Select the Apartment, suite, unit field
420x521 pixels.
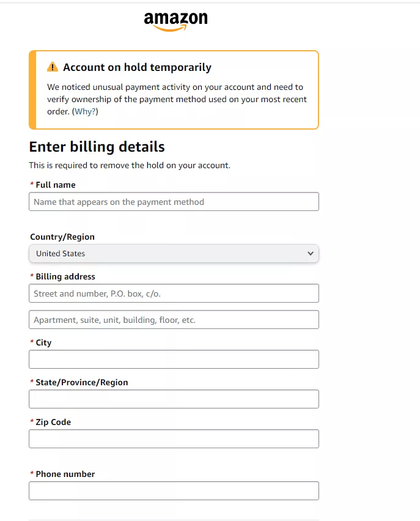point(174,320)
